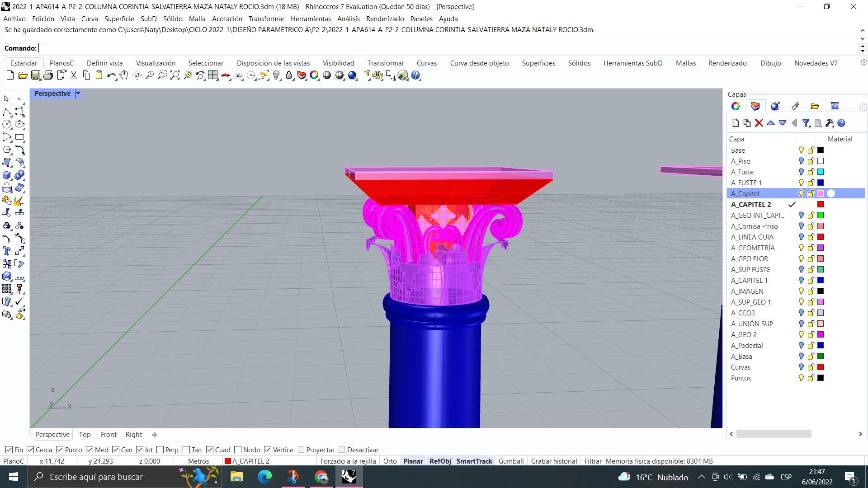Image resolution: width=868 pixels, height=488 pixels.
Task: Enable the Nodo osnap checkbox
Action: point(238,450)
